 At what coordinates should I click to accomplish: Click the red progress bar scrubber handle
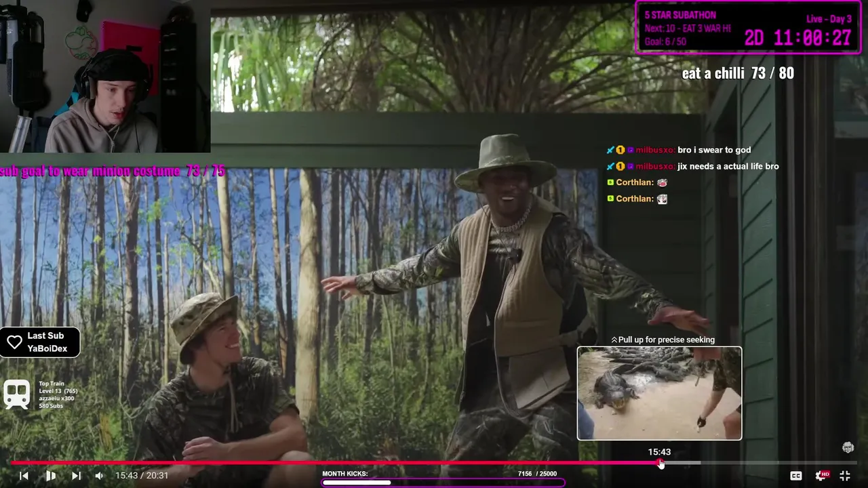pyautogui.click(x=661, y=463)
